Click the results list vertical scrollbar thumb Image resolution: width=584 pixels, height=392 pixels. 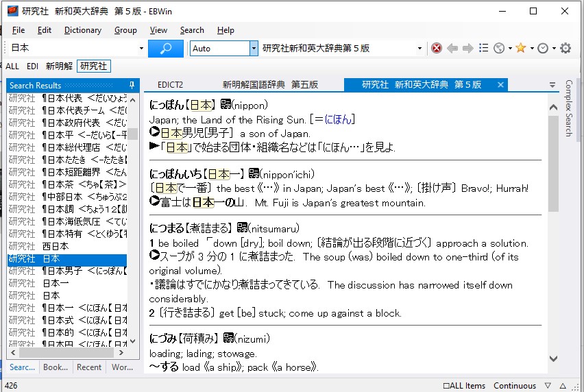[x=132, y=134]
